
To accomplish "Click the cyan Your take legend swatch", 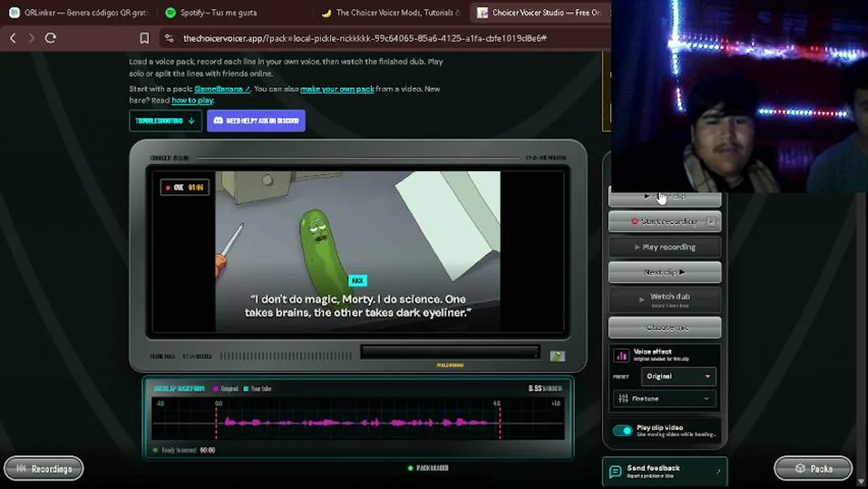I will (x=246, y=388).
